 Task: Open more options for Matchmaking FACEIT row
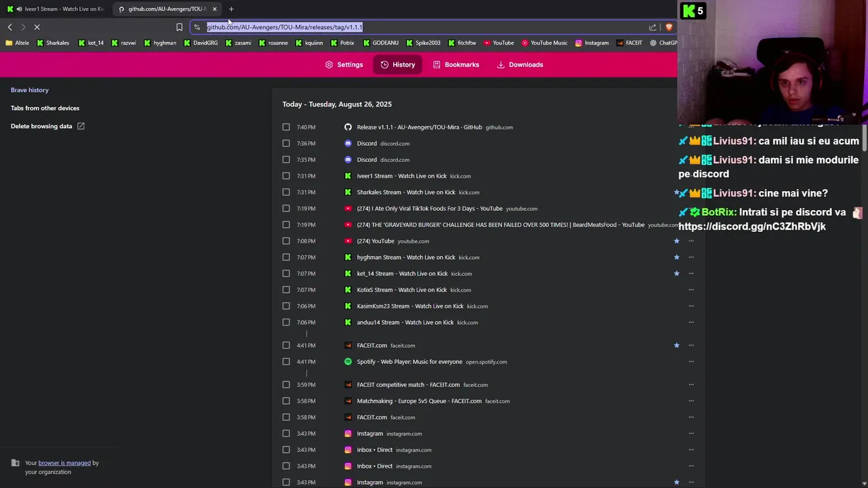(x=691, y=401)
